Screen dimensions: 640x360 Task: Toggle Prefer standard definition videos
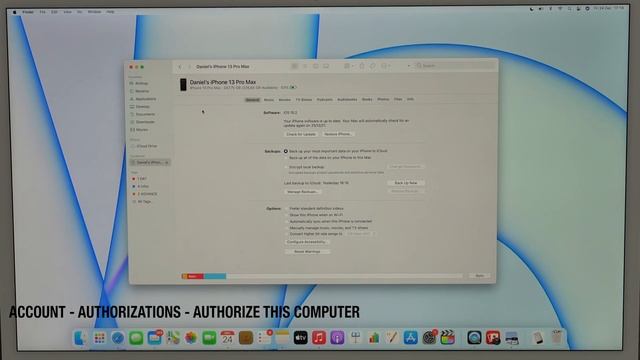(x=287, y=209)
